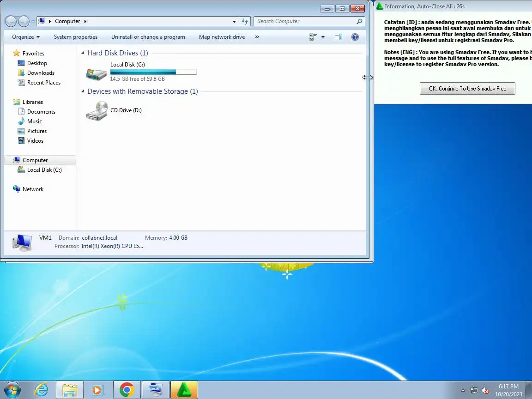
Task: Toggle the preview pane
Action: 338,37
